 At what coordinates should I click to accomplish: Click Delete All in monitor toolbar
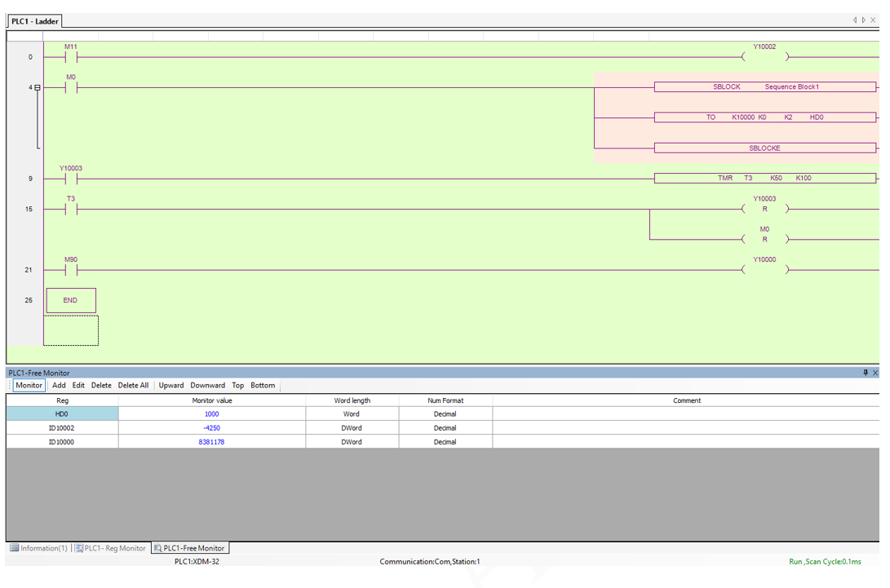(133, 386)
